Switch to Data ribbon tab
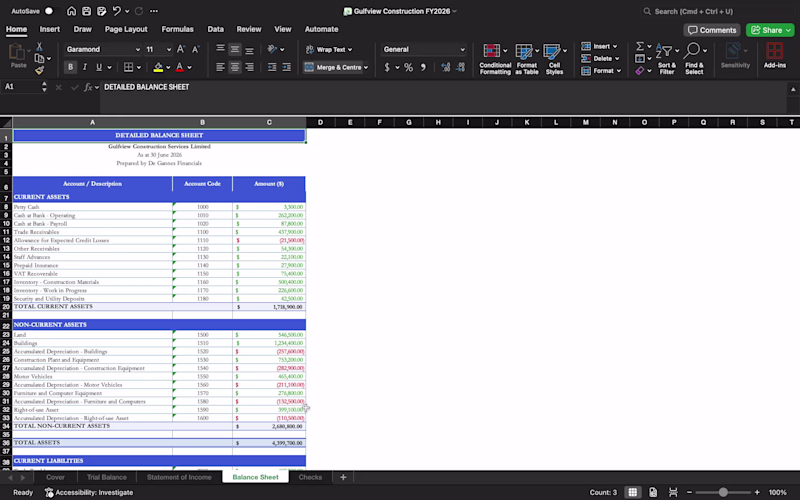 pos(215,29)
